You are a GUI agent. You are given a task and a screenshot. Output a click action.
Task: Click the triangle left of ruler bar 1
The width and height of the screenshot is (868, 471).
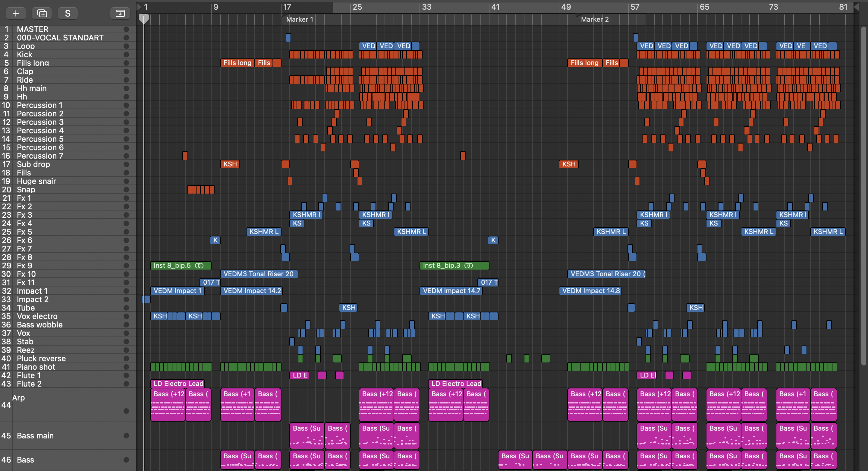click(139, 6)
